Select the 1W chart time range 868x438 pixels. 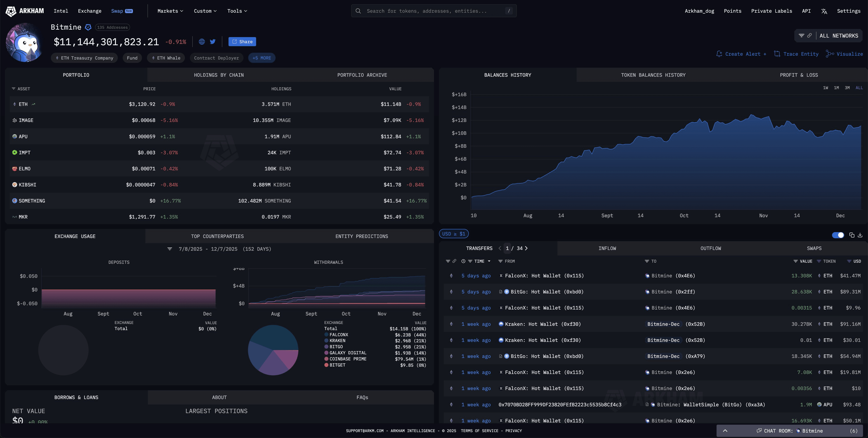click(x=825, y=88)
